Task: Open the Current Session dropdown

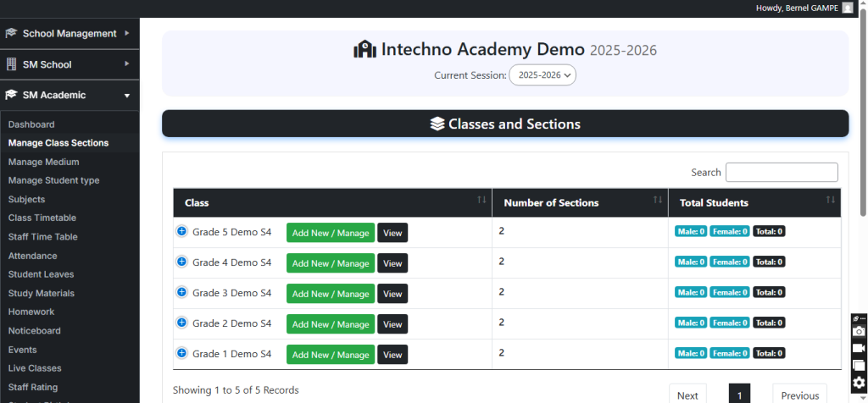Action: [542, 75]
